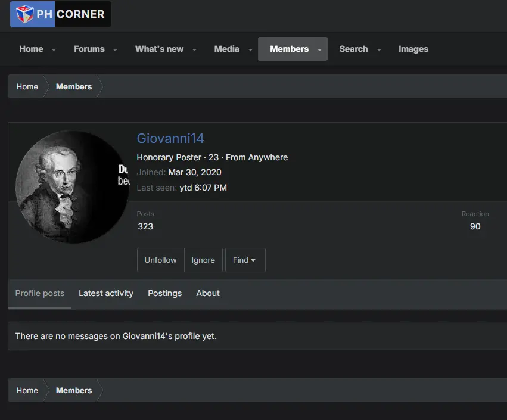This screenshot has width=507, height=420.
Task: Click the last seen time ytd 6:07 PM
Action: pyautogui.click(x=203, y=188)
